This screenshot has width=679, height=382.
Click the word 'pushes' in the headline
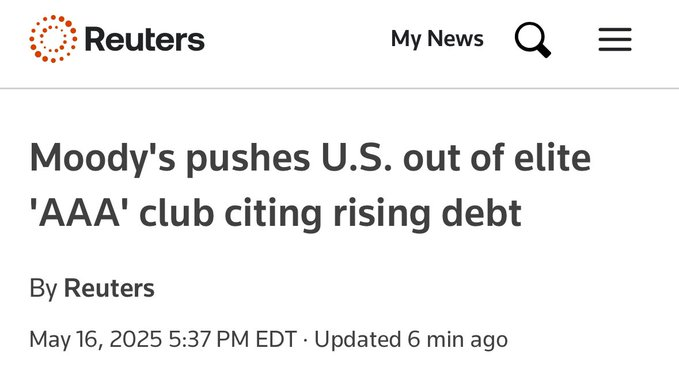(x=248, y=158)
